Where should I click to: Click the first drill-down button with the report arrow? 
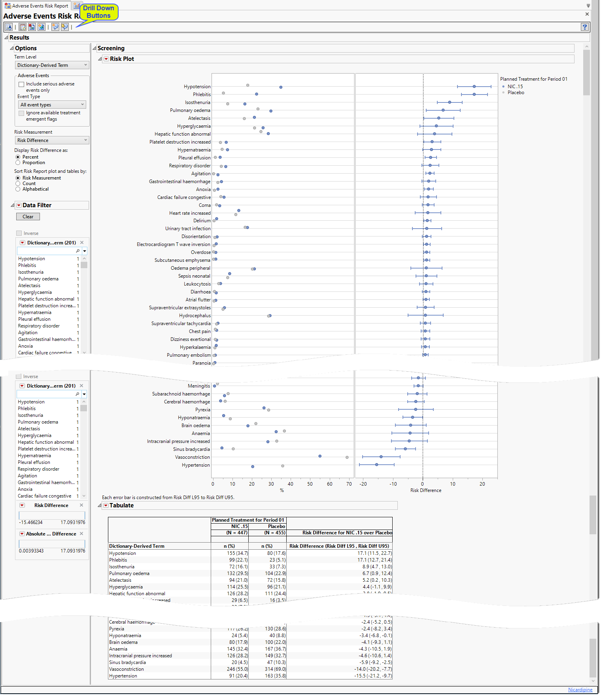[x=9, y=27]
